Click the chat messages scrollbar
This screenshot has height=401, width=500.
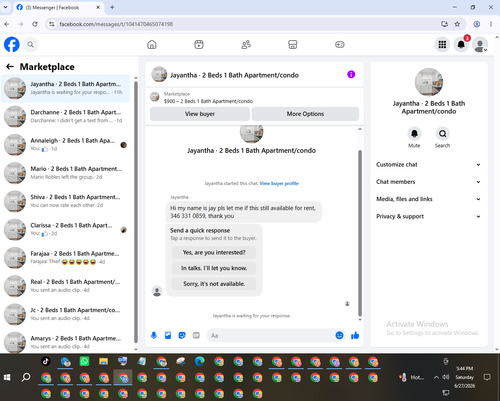tap(360, 233)
